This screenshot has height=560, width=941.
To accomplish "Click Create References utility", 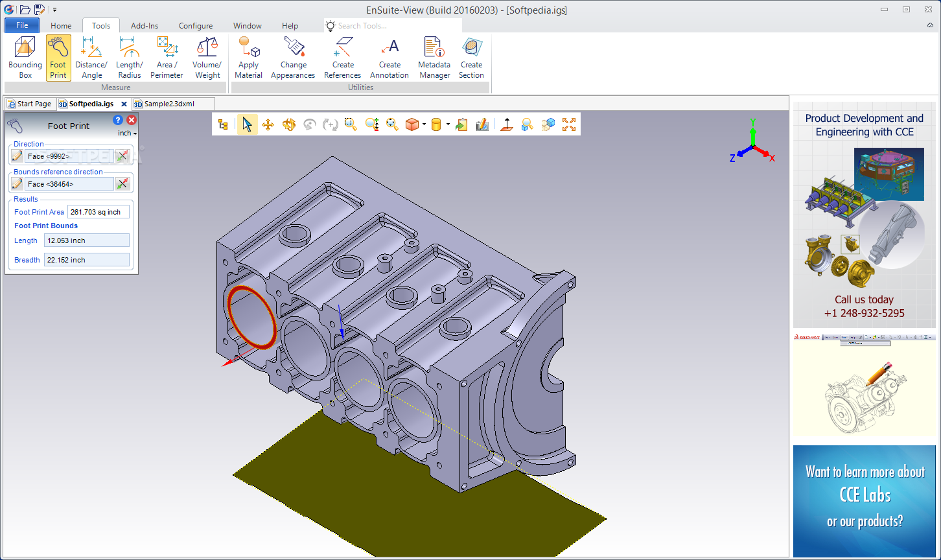I will pos(343,58).
